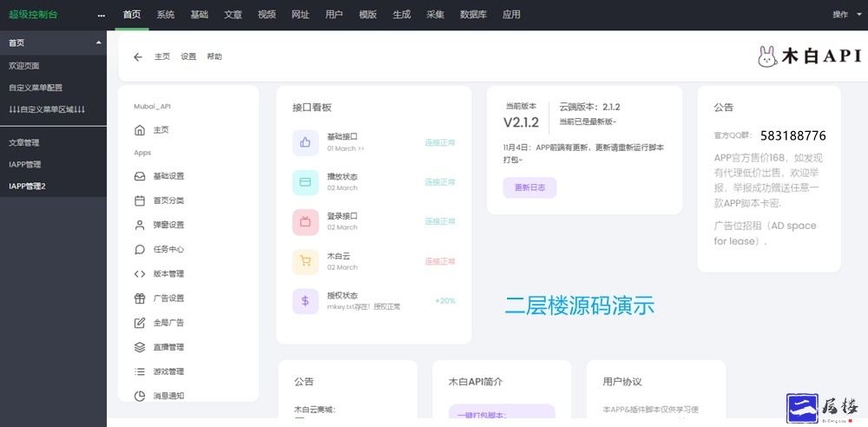868x427 pixels.
Task: Click the dollar icon beside 授权状态
Action: [x=305, y=301]
